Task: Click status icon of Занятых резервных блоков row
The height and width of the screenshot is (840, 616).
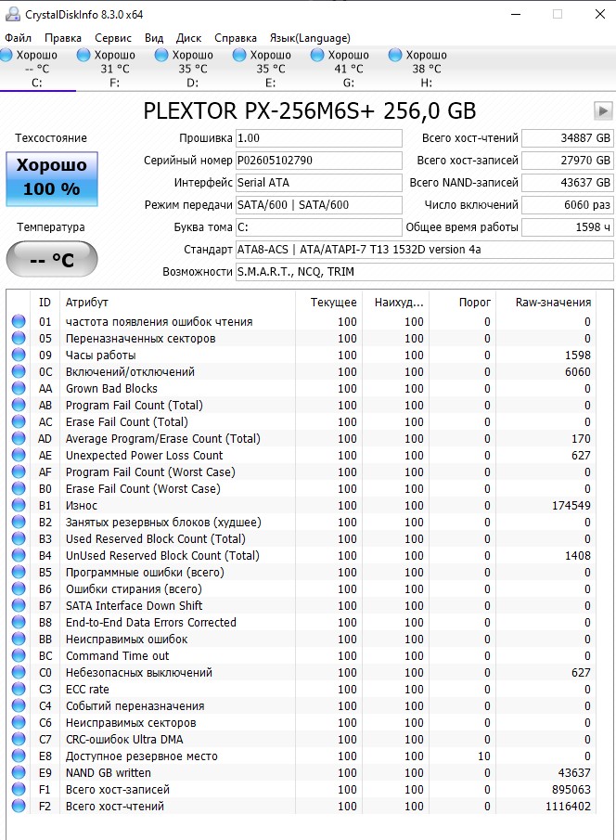Action: click(19, 522)
